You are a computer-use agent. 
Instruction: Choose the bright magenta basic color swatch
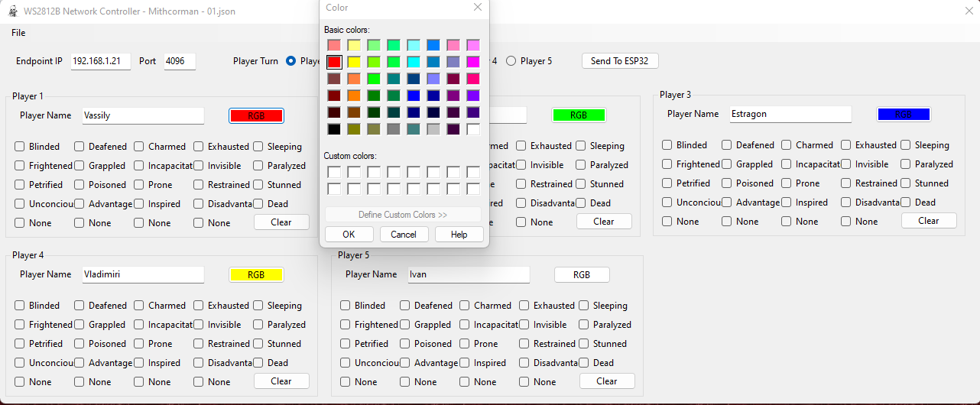[x=473, y=62]
